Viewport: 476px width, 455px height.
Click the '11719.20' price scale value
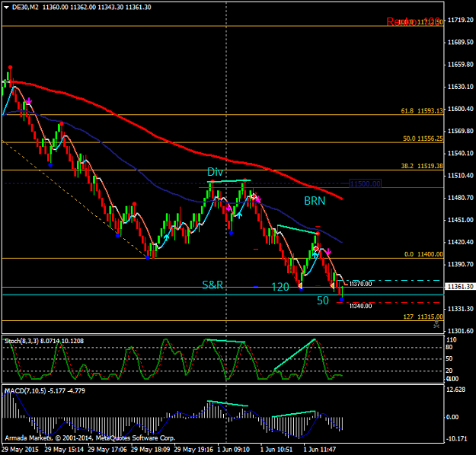click(461, 20)
